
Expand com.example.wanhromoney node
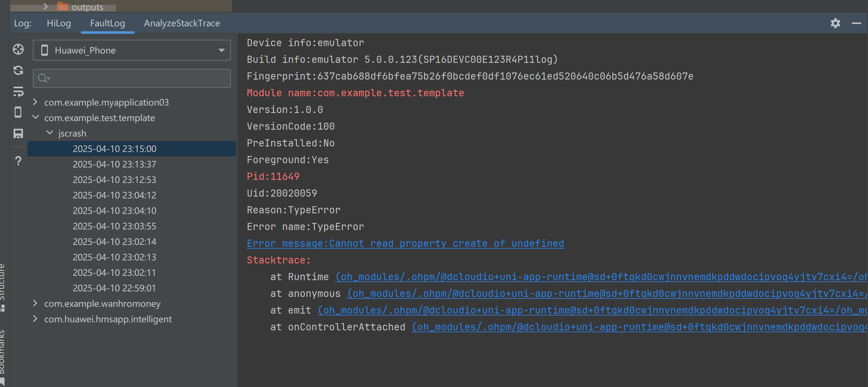[35, 303]
